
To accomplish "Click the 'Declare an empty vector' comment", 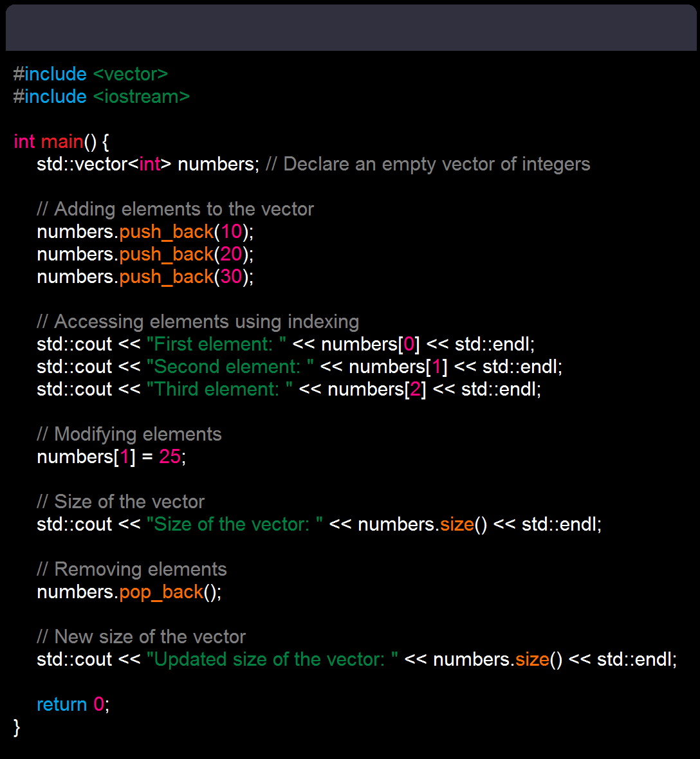I will coord(428,165).
